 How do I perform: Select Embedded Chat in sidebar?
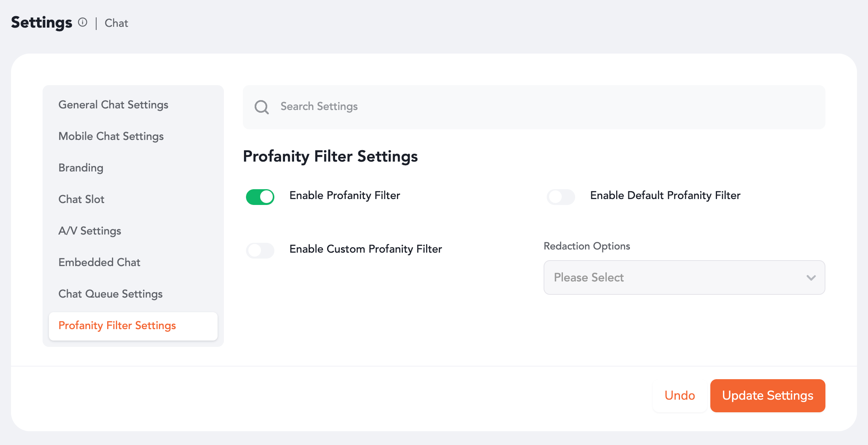pos(99,262)
